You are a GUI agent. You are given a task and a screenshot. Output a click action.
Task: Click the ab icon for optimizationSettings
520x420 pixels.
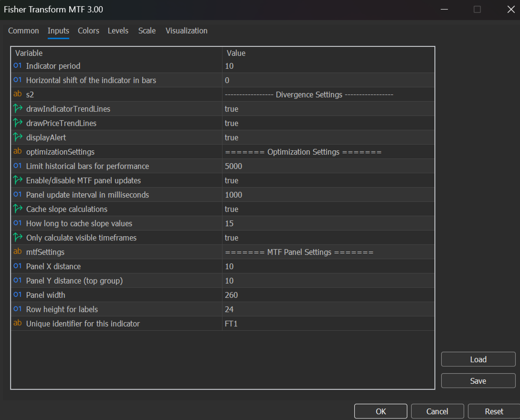tap(18, 151)
